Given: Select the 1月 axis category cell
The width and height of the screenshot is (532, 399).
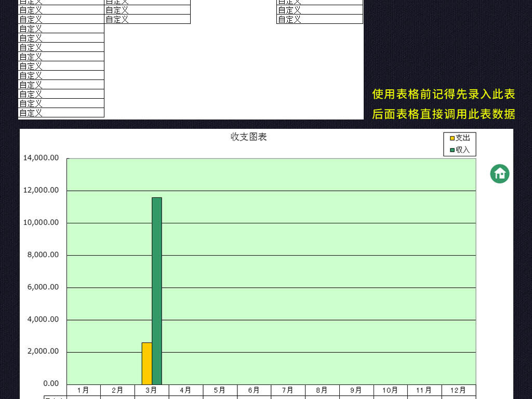Looking at the screenshot, I should [x=84, y=390].
